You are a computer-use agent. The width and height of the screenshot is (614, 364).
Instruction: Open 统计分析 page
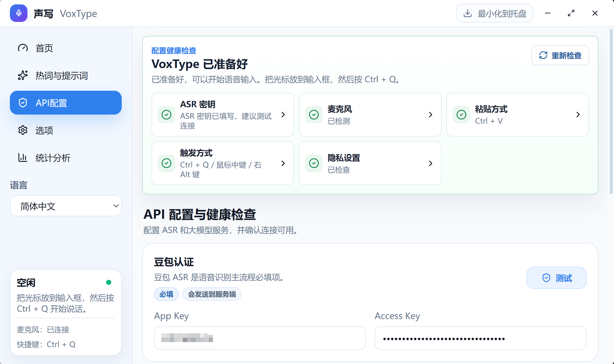tap(66, 158)
